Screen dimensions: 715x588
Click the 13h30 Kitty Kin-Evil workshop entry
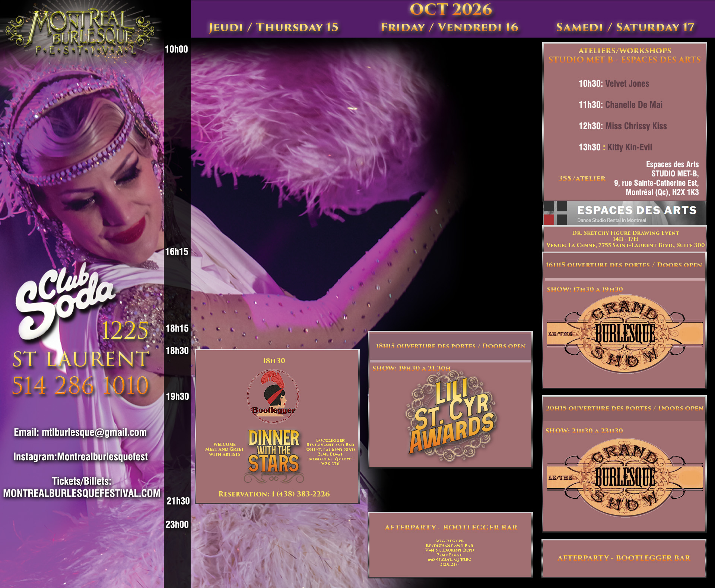615,147
